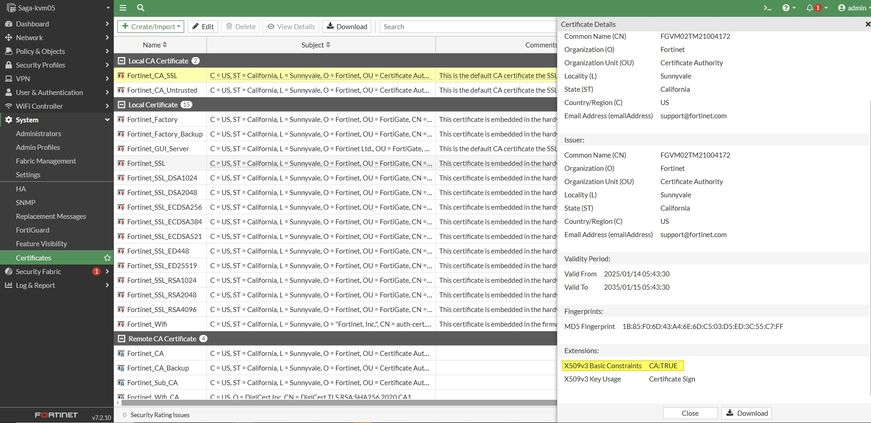Open the admin user menu

854,8
